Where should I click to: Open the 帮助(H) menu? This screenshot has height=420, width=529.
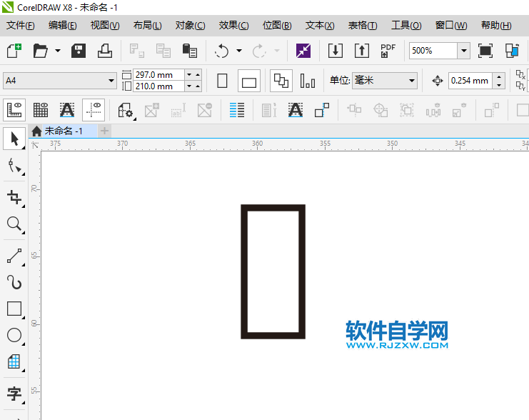click(496, 25)
